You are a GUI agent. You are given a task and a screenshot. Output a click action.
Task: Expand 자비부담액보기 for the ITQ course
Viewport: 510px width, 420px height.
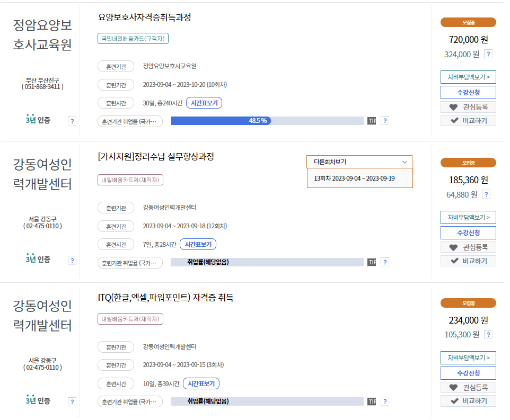[x=468, y=358]
